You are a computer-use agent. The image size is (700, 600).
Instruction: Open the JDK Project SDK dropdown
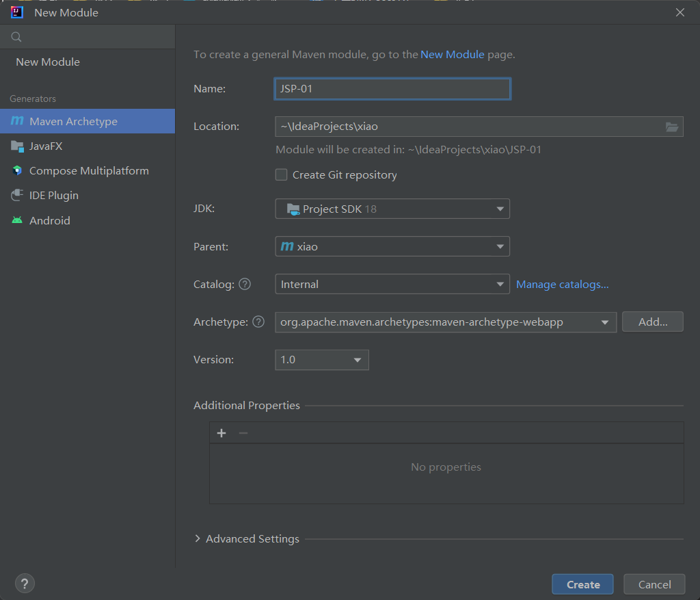point(392,209)
